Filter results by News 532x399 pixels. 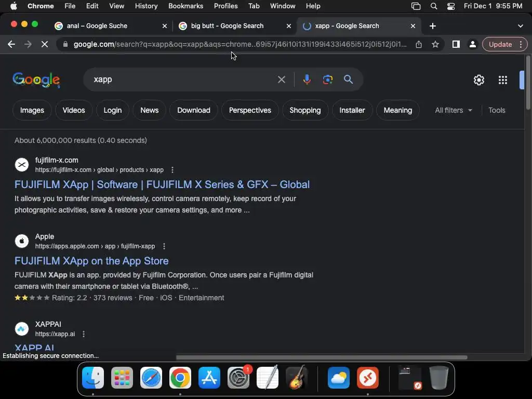(x=149, y=111)
